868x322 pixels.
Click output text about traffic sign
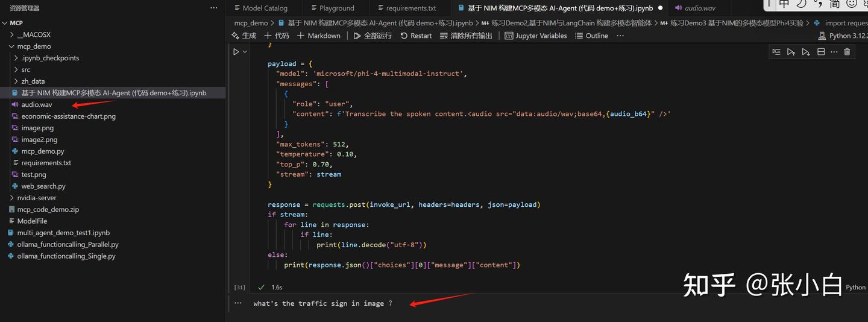322,303
